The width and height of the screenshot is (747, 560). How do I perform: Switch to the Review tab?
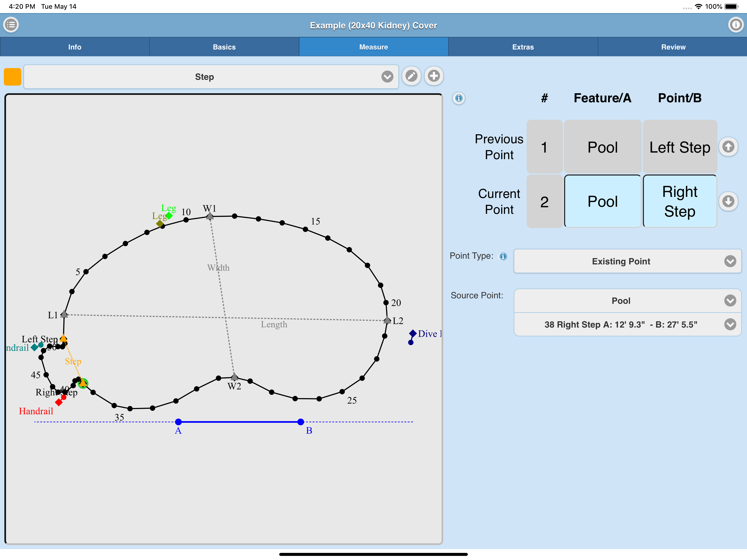tap(673, 47)
